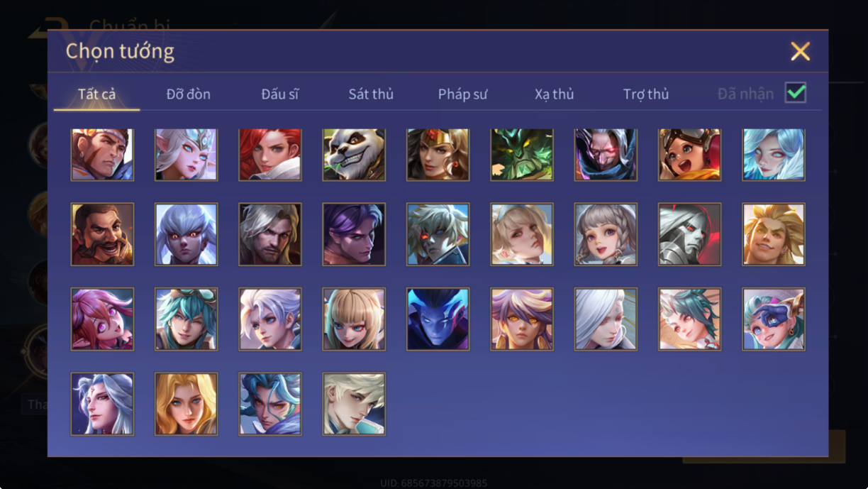The width and height of the screenshot is (868, 489).
Task: Choose the spiky yellow-haired grinning hero
Action: 774,234
